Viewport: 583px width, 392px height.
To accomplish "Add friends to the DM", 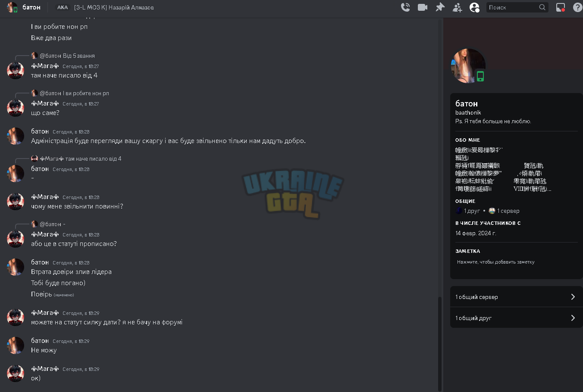I will click(x=457, y=7).
